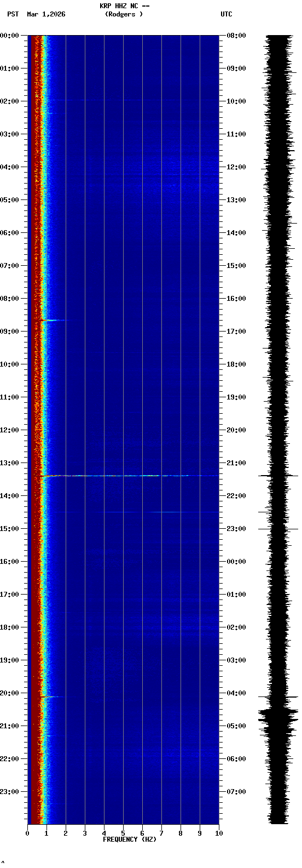The width and height of the screenshot is (302, 868).
Task: Click the frequency axis tick label 8
Action: [x=181, y=833]
